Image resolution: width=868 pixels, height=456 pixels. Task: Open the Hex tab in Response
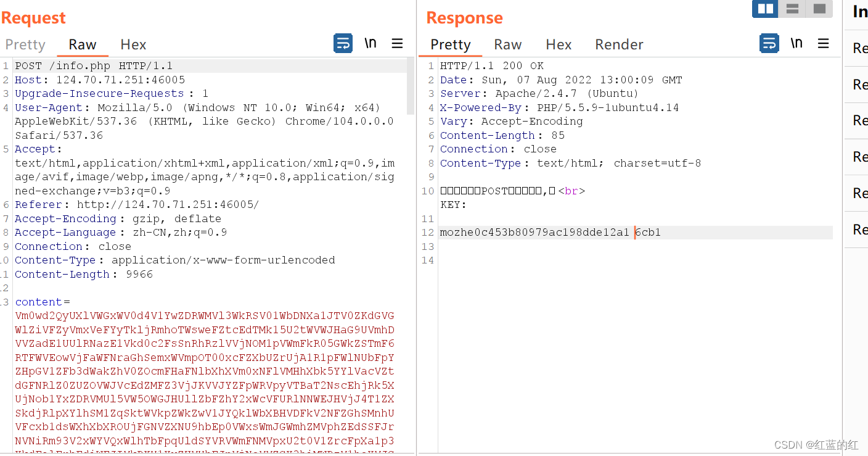[x=559, y=44]
